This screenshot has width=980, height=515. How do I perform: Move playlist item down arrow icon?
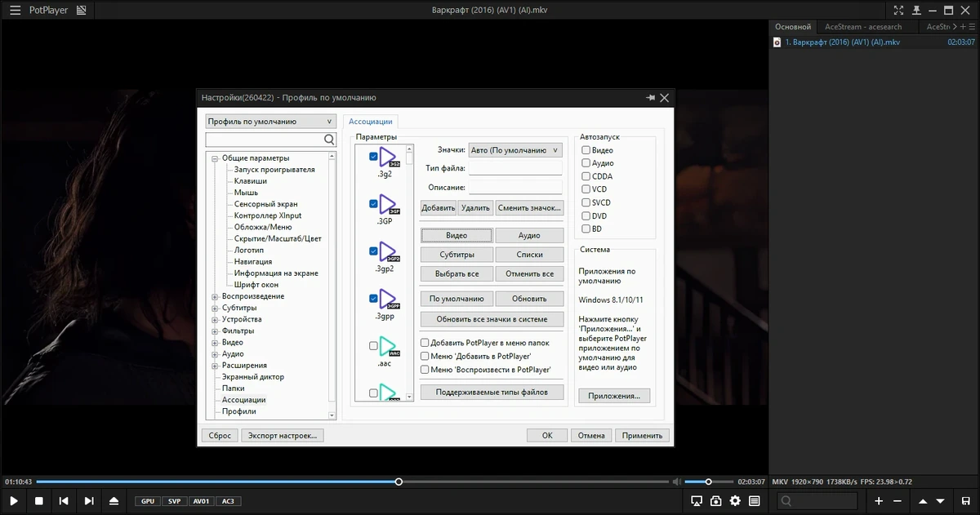pyautogui.click(x=942, y=500)
